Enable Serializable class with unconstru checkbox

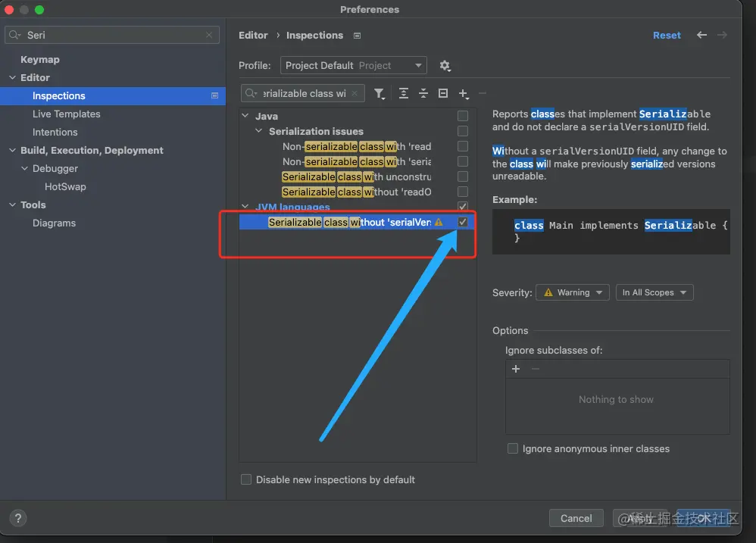(x=462, y=176)
